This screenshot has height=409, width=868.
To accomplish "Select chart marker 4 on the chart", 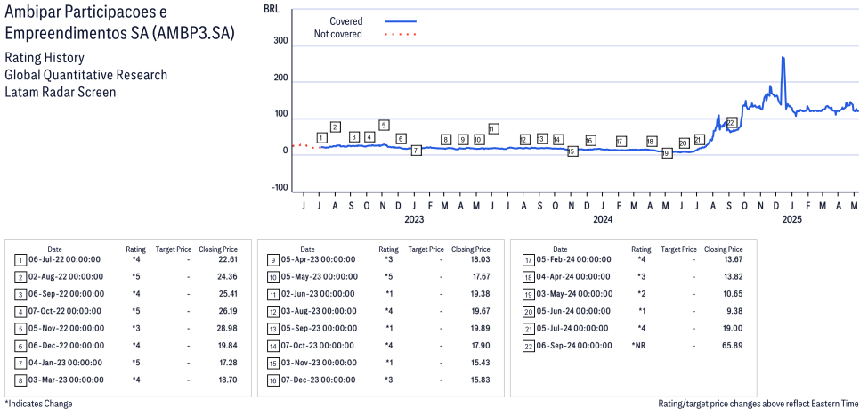I will [x=369, y=137].
